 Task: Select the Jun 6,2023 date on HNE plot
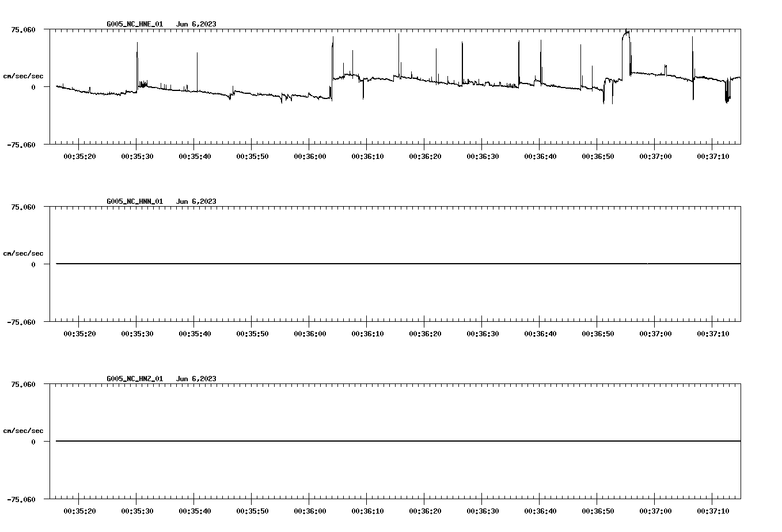click(x=196, y=24)
